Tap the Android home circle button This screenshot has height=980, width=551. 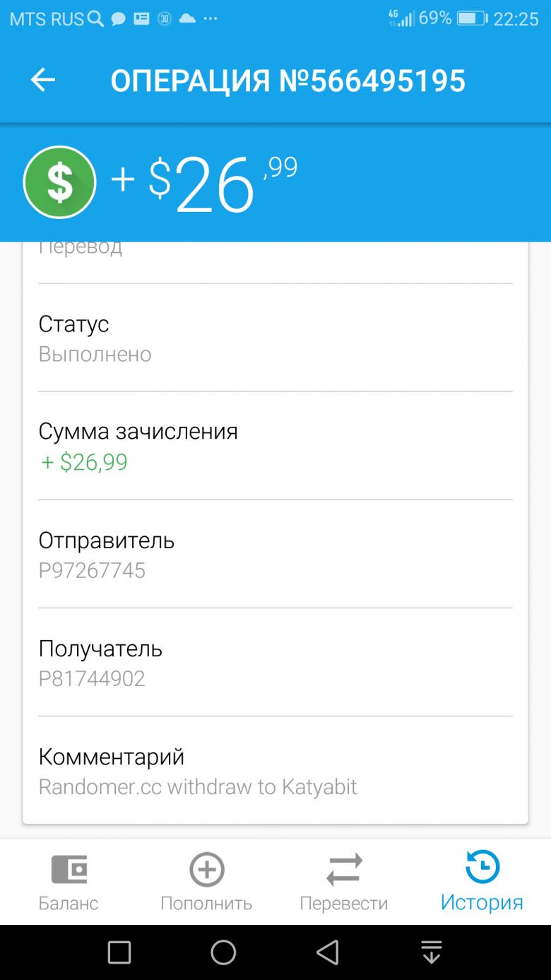pyautogui.click(x=223, y=952)
